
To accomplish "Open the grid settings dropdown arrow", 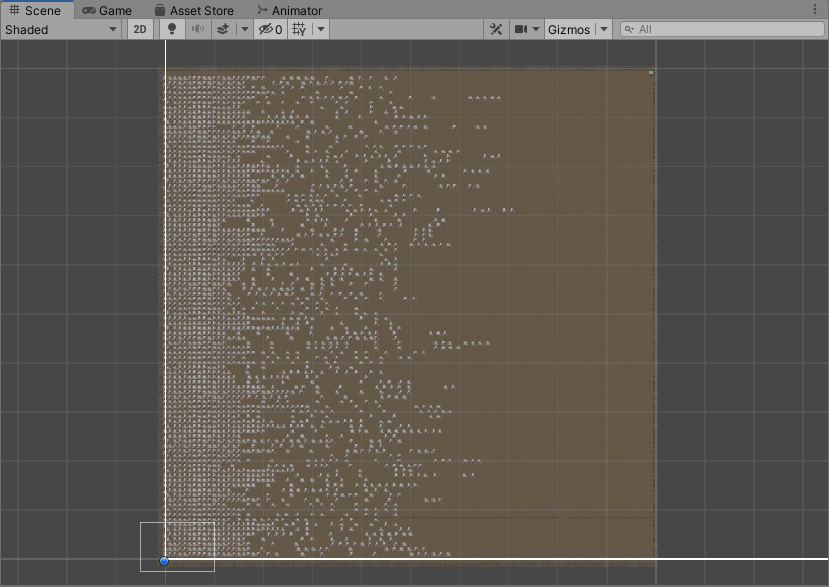I will [x=321, y=30].
